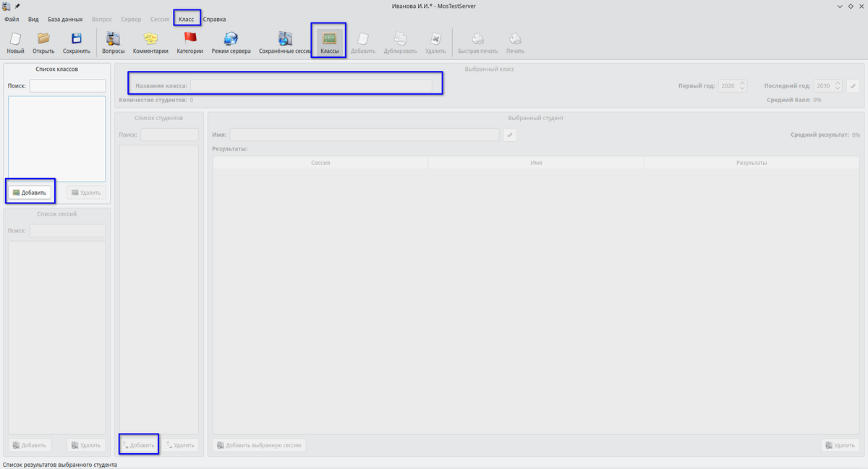Open the Класс menu

[x=187, y=19]
